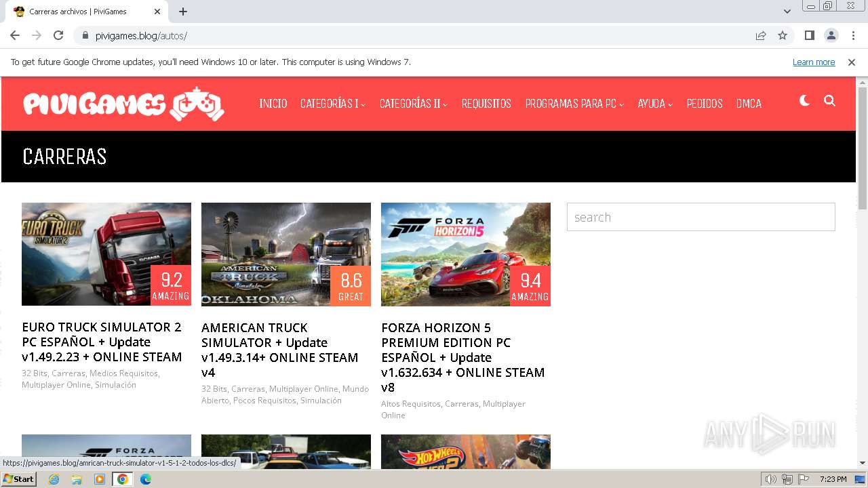Click Medios Requisitos tag under Euro Truck

click(x=123, y=373)
